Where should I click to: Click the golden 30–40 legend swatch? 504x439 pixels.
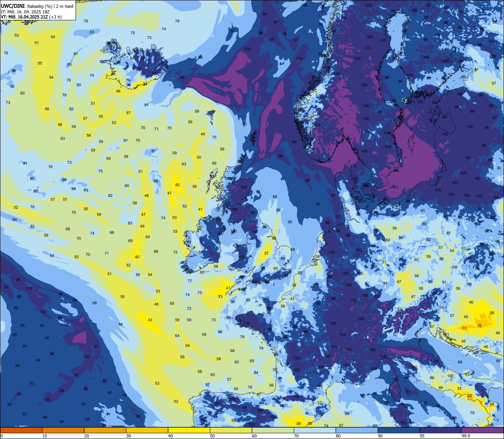pos(147,430)
